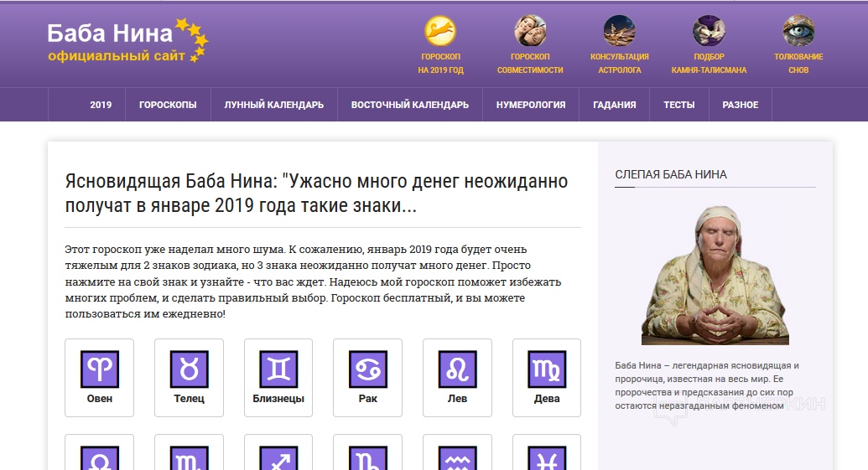Click the Подбор камня-талисмана text link
Viewport: 868px width, 470px height.
[x=709, y=63]
